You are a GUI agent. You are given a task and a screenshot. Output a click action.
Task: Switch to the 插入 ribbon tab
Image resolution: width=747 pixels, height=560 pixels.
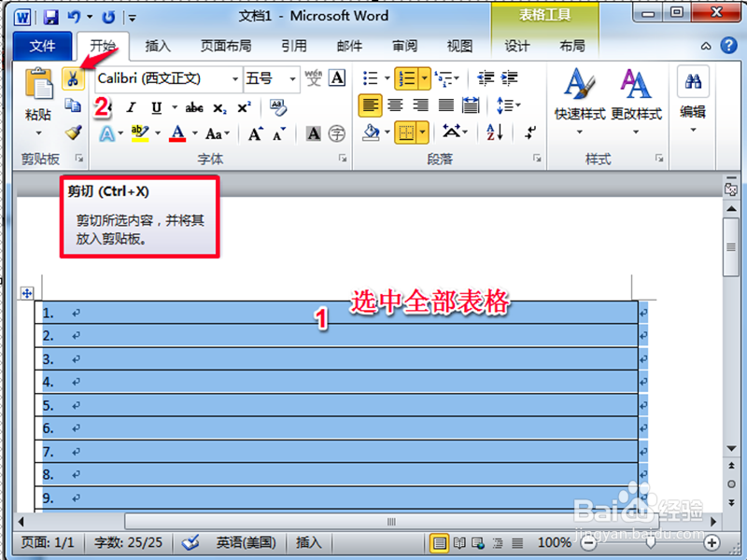click(x=158, y=45)
